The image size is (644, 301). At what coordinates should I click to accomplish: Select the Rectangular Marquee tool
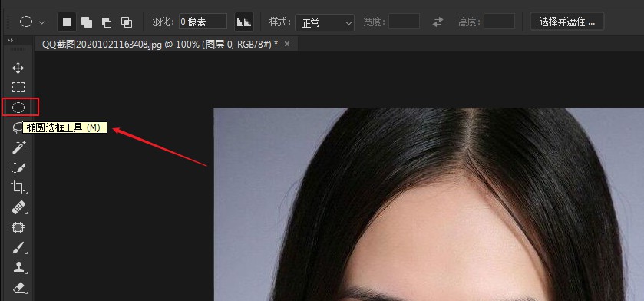point(18,87)
